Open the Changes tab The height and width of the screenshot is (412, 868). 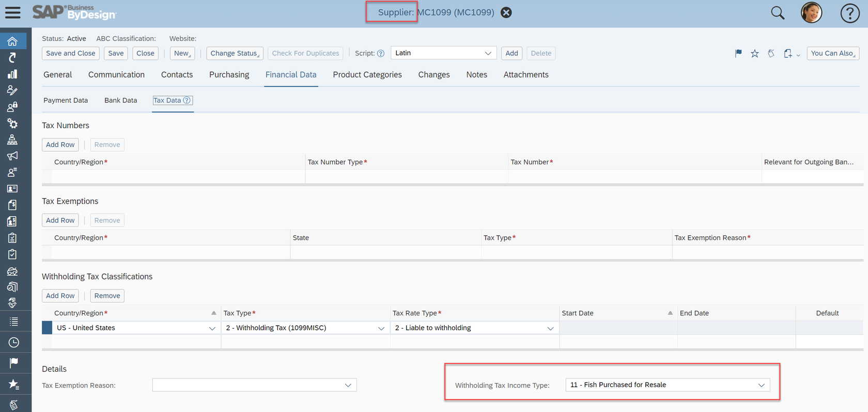tap(434, 74)
